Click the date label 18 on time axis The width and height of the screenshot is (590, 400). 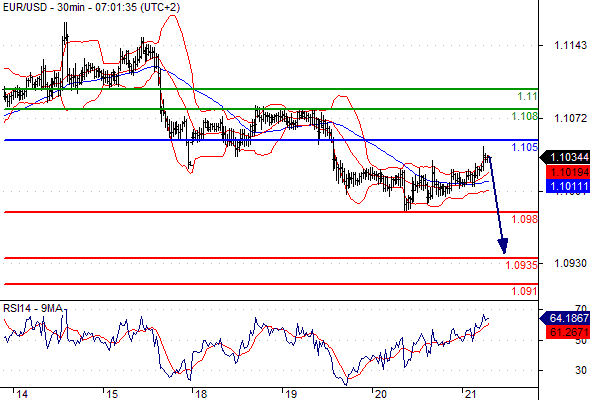[x=201, y=394]
